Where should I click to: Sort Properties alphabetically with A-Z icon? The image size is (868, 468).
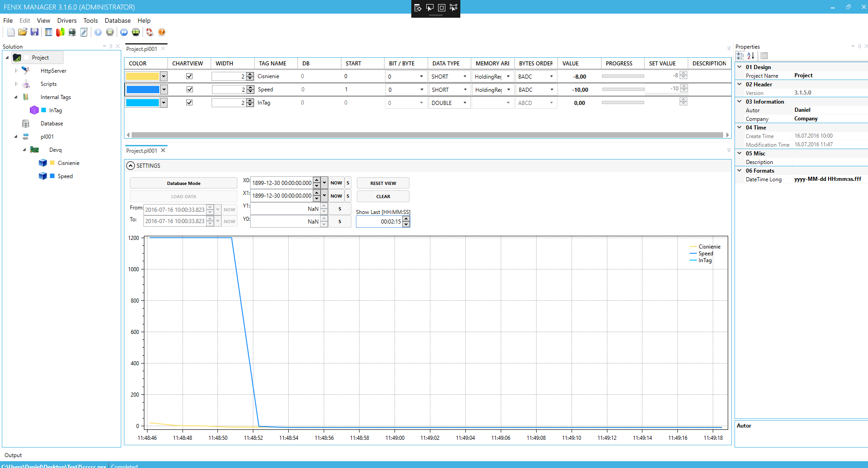pyautogui.click(x=750, y=55)
